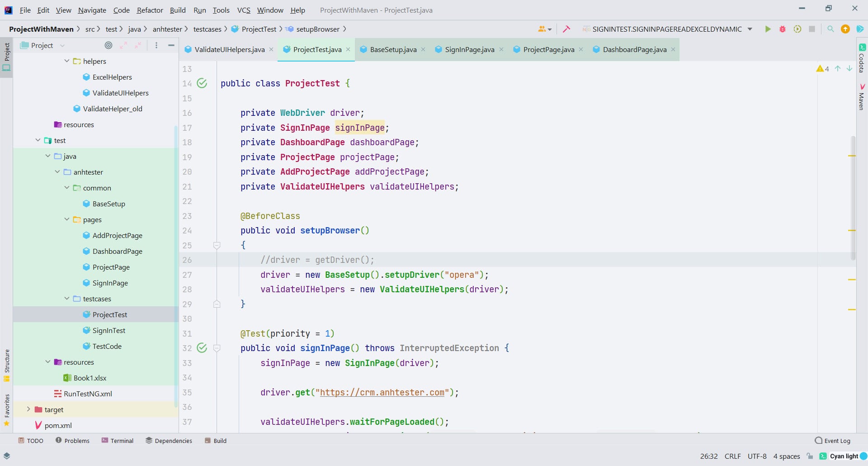This screenshot has height=466, width=868.
Task: Open run configuration dropdown SIGNINTEST
Action: [x=668, y=29]
